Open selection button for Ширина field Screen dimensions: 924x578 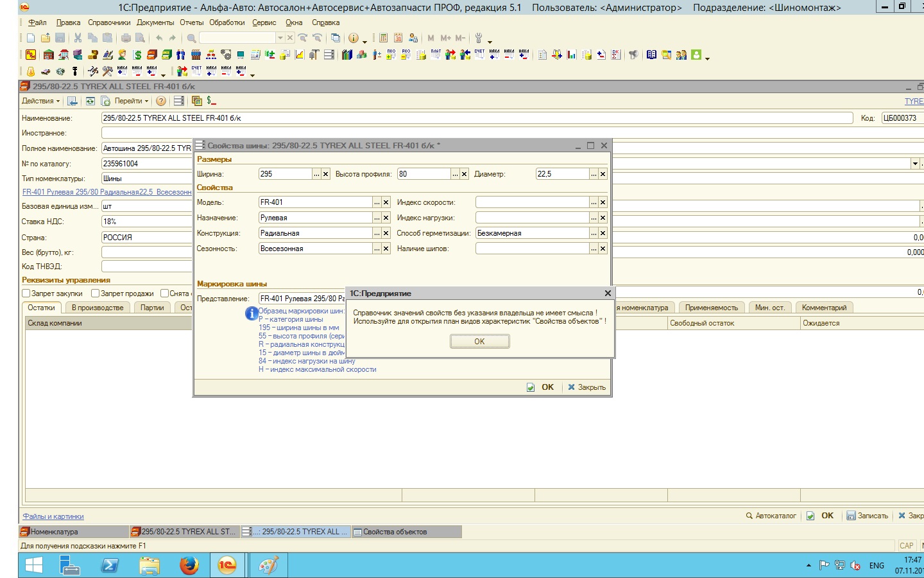click(317, 174)
